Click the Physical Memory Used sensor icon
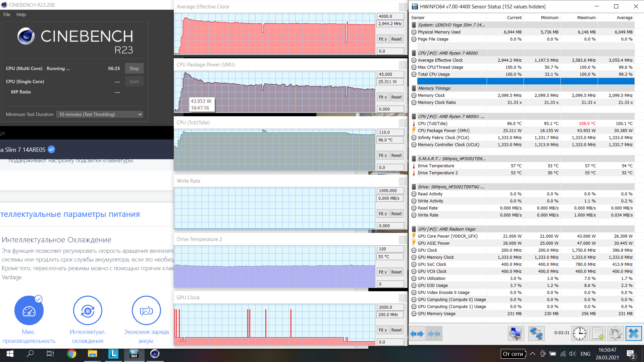 pos(414,32)
